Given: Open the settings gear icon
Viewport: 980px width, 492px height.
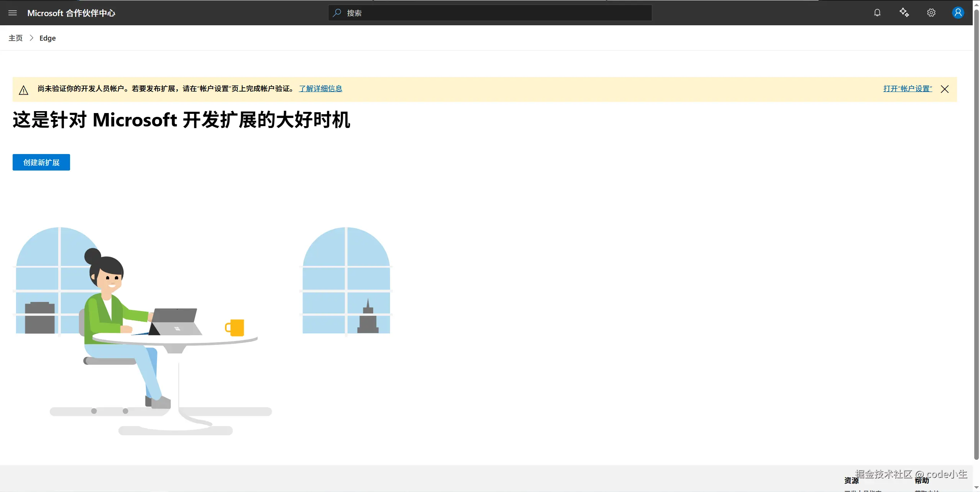Looking at the screenshot, I should (931, 13).
